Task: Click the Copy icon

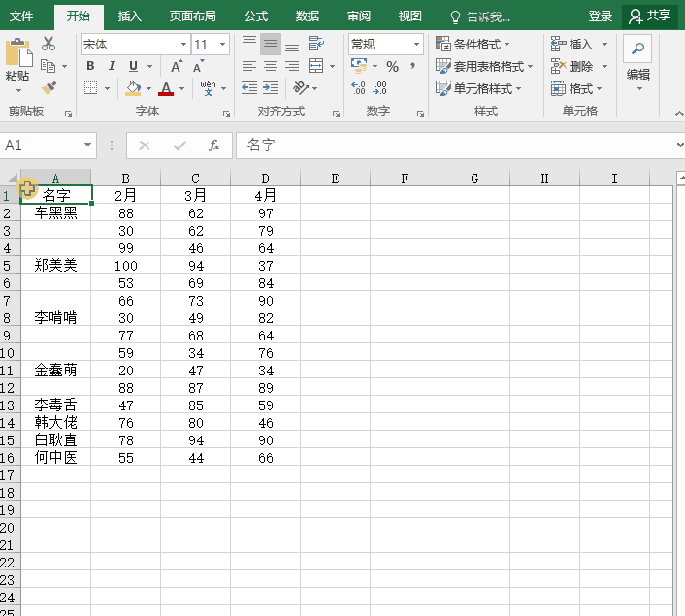Action: coord(49,66)
